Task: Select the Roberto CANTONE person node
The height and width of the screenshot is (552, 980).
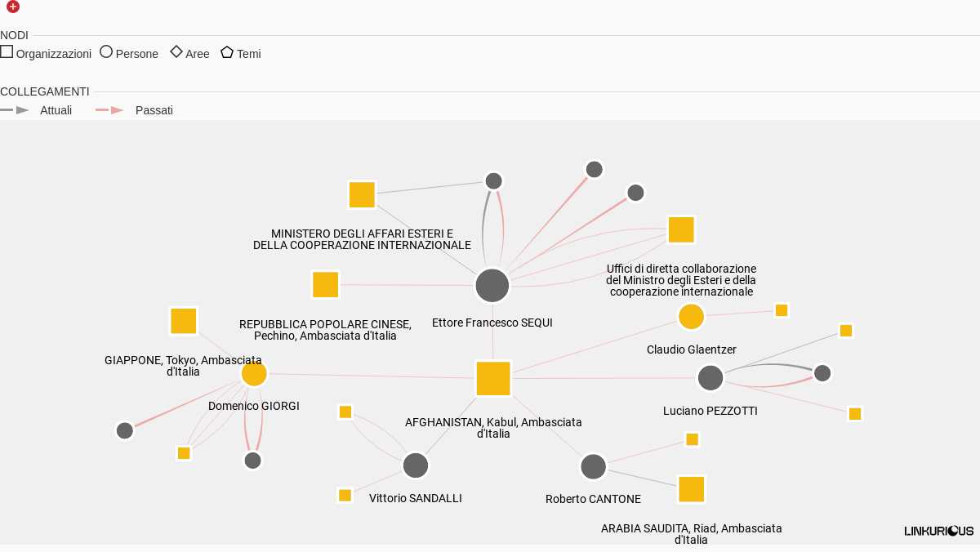Action: click(594, 467)
